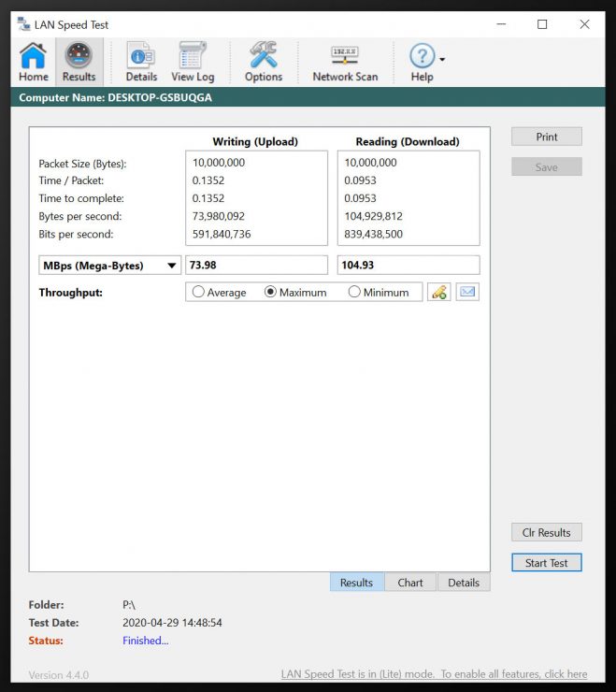This screenshot has height=692, width=616.
Task: Click the download speed field showing 104.93
Action: pyautogui.click(x=408, y=265)
